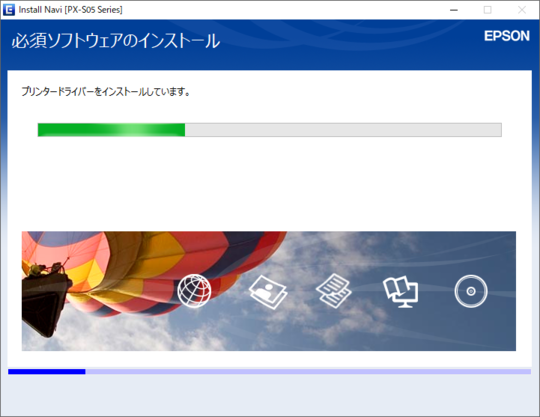Click the "必須ソフトウェアのインストール" heading

tap(115, 41)
